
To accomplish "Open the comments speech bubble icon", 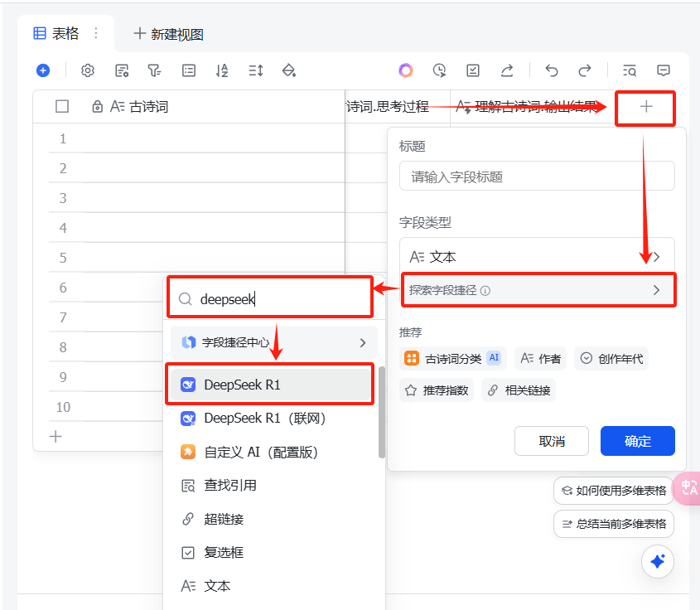I will pyautogui.click(x=664, y=70).
